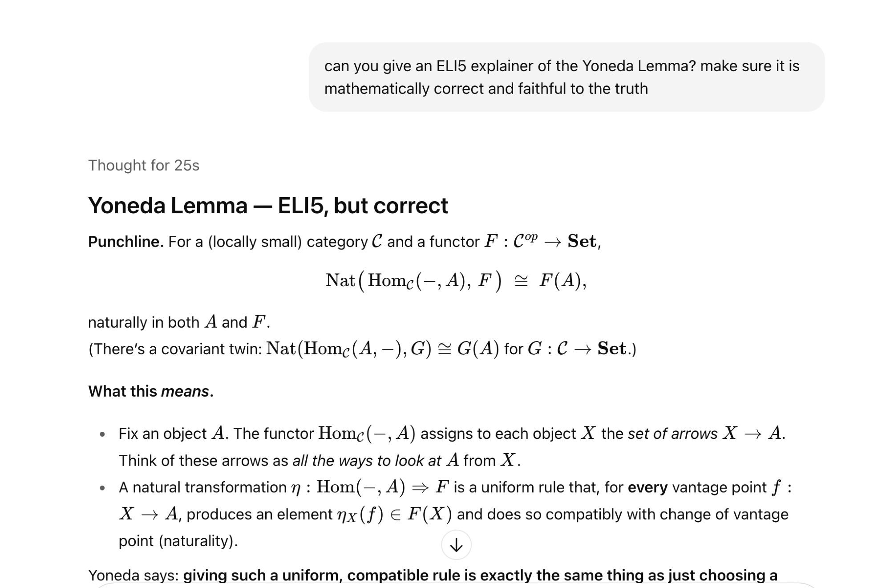Screen dimensions: 890x588
Task: Click the covariant twin formula line
Action: [x=362, y=349]
